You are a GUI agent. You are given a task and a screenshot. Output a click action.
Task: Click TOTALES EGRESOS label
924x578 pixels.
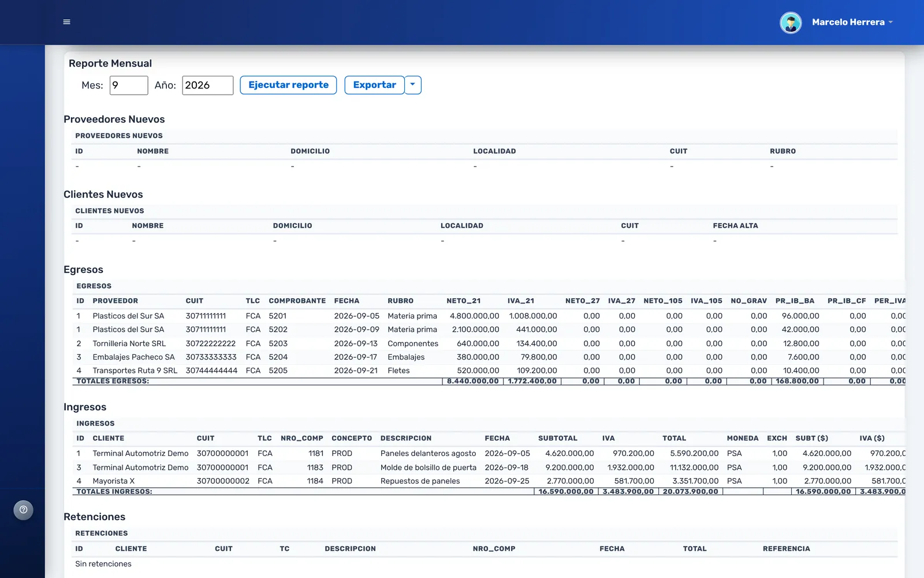pos(113,381)
